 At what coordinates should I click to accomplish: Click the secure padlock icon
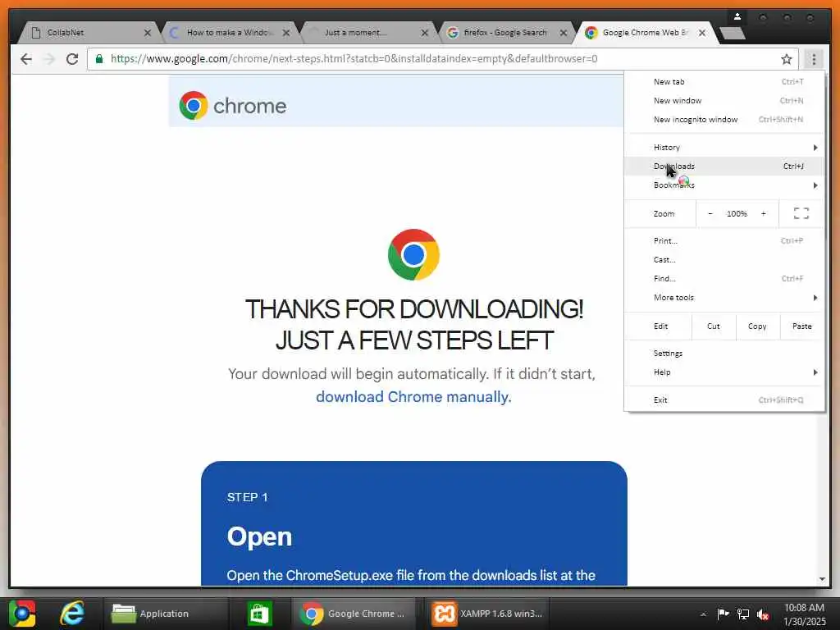click(x=99, y=59)
